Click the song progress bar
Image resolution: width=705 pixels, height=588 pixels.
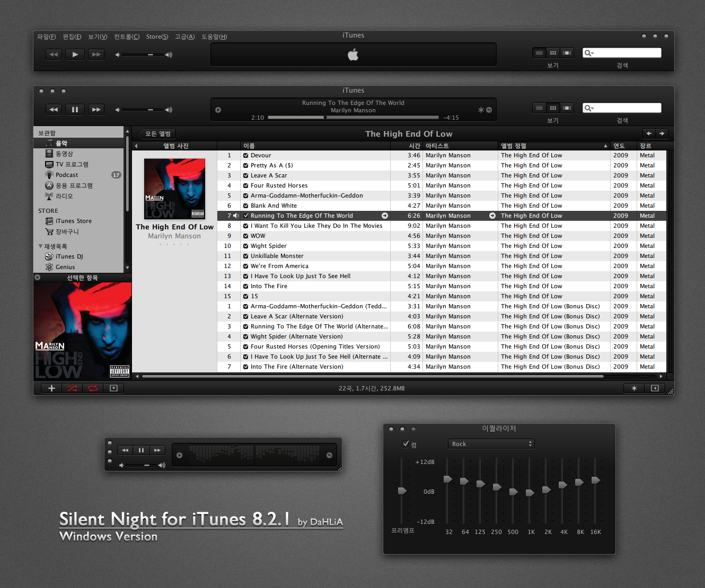tap(354, 118)
